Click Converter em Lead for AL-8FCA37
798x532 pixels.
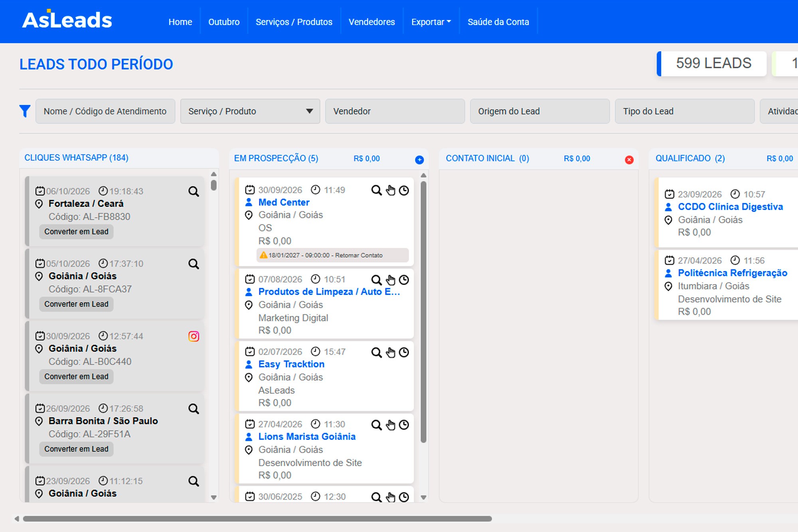[x=76, y=304]
